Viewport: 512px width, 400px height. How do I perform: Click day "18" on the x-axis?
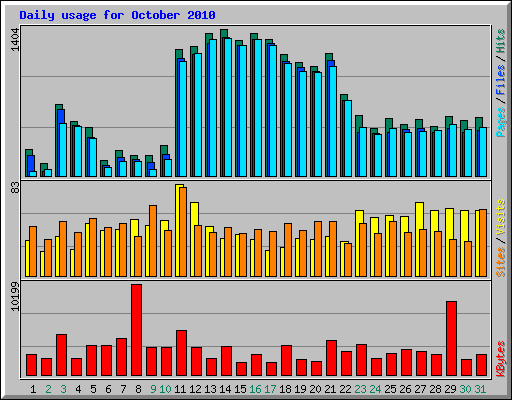pos(285,389)
